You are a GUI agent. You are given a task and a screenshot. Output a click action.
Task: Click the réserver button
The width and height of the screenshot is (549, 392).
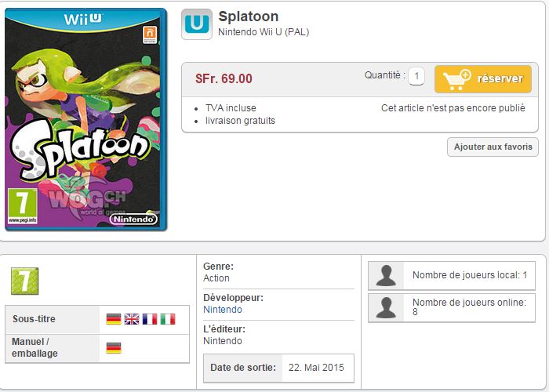coord(483,78)
